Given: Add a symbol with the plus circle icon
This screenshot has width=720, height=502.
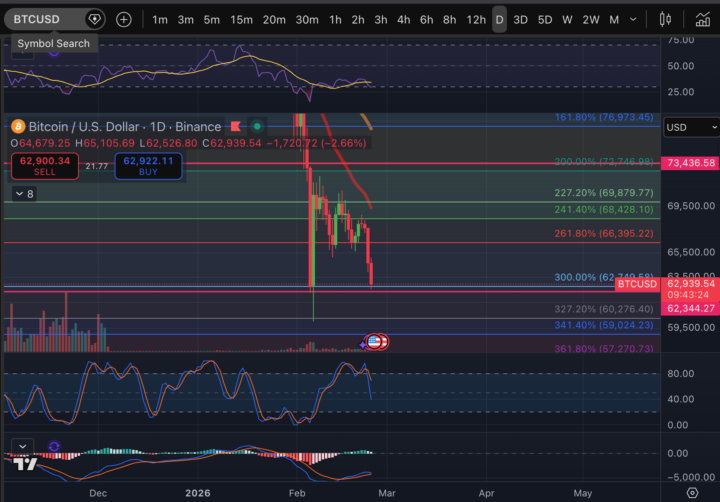Looking at the screenshot, I should pos(124,20).
